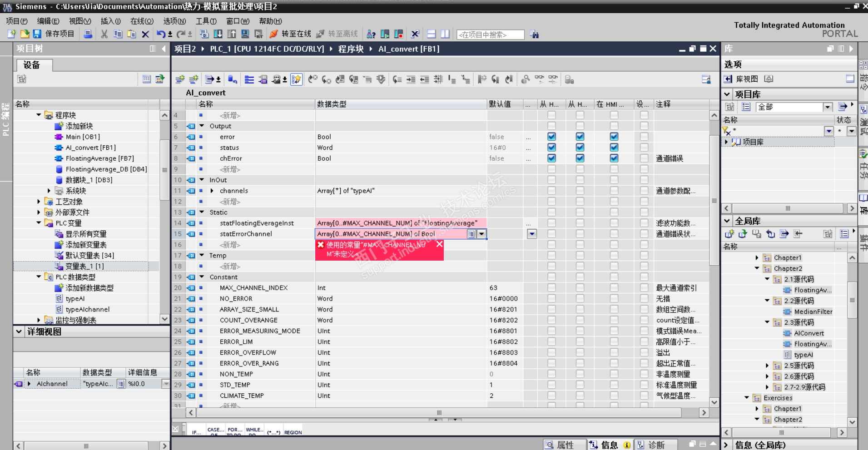Viewport: 868px width, 450px height.
Task: Click the undo arrow icon
Action: coord(161,34)
